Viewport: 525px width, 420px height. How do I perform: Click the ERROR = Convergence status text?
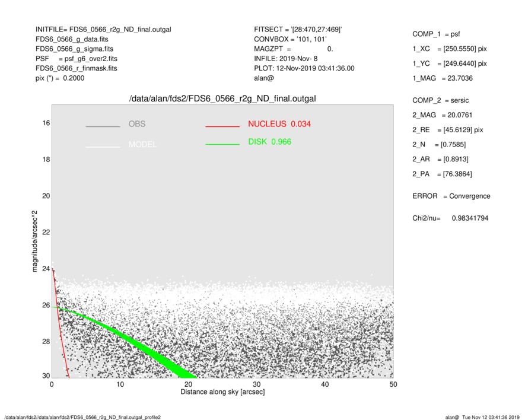click(x=451, y=196)
